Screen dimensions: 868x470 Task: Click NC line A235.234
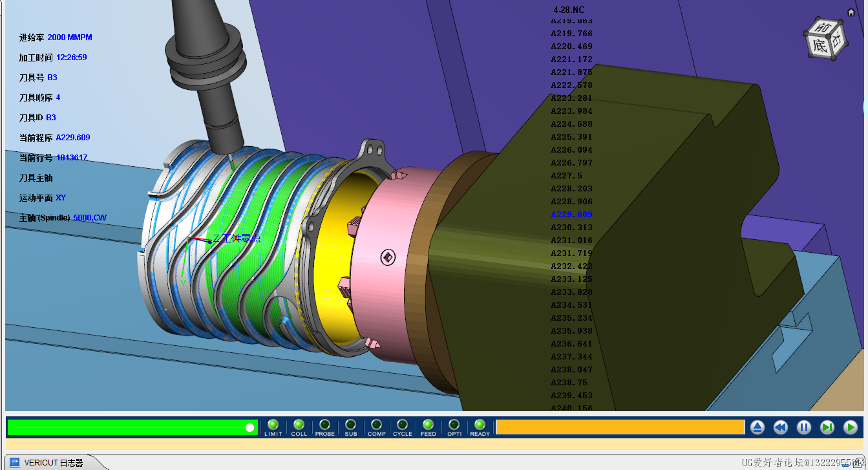571,318
